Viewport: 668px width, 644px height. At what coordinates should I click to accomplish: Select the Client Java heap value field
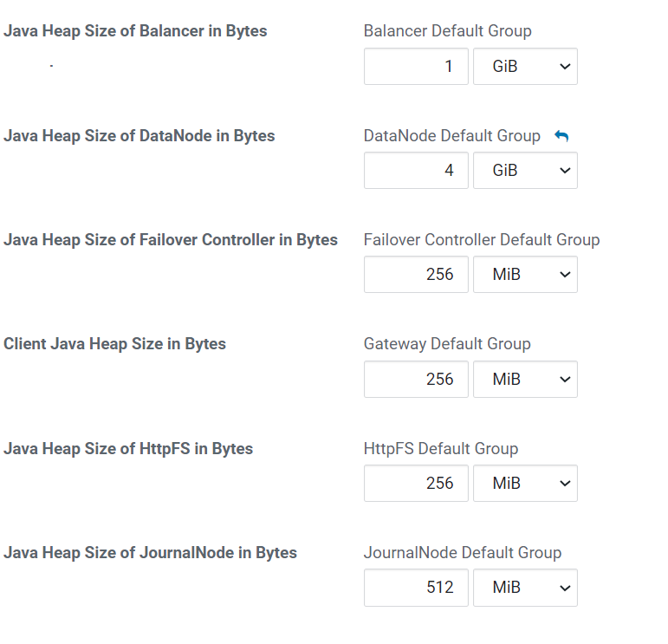pos(416,380)
